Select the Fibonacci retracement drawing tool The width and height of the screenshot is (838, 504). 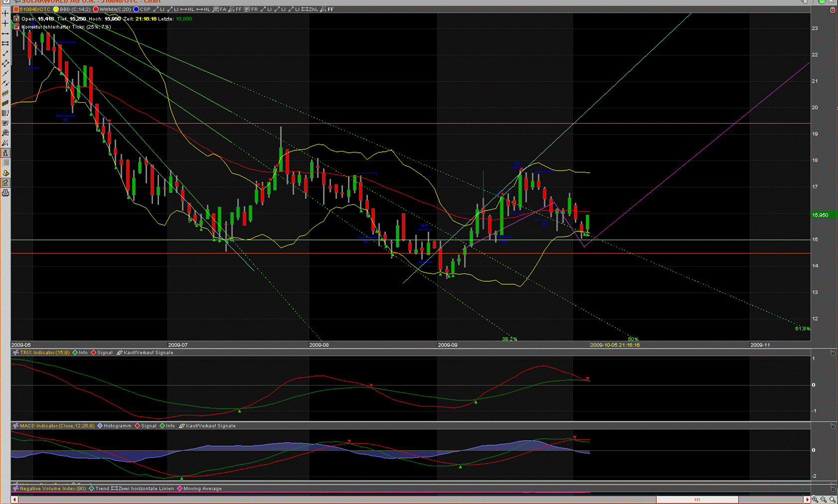pyautogui.click(x=5, y=123)
